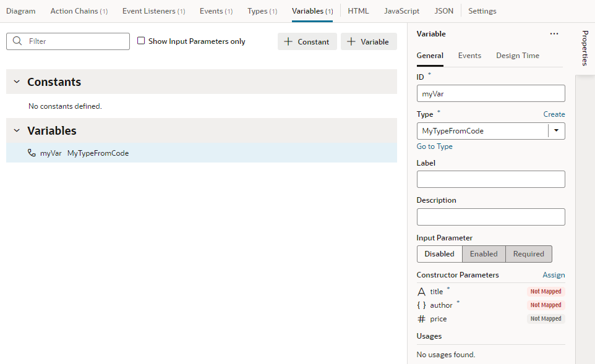
Task: Set Input Parameter to Disabled
Action: (439, 254)
